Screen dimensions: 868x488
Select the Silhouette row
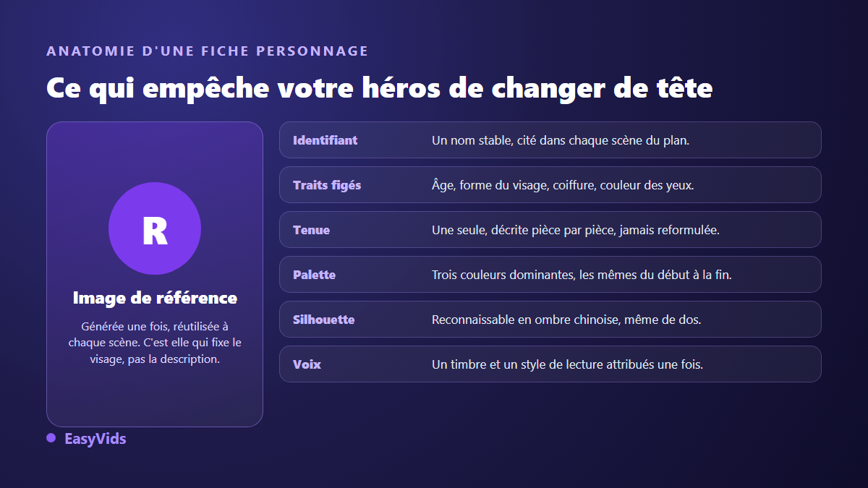550,319
